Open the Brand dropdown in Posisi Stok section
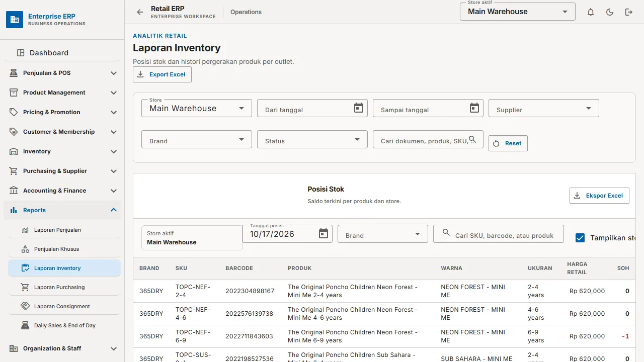The width and height of the screenshot is (644, 362). pyautogui.click(x=383, y=234)
